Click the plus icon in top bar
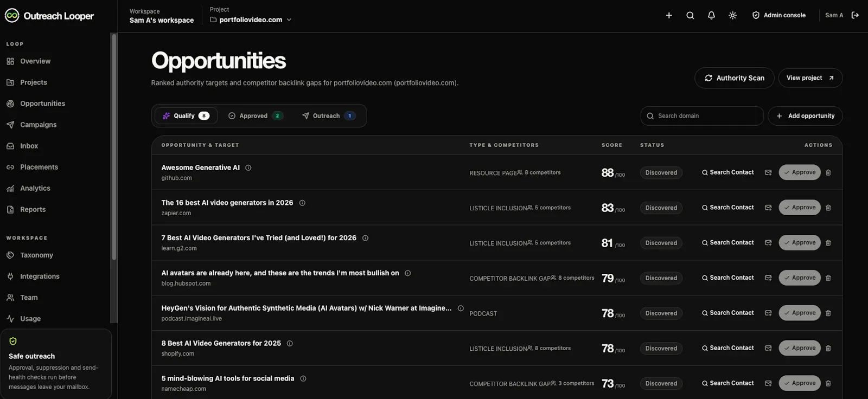The height and width of the screenshot is (399, 868). (x=669, y=15)
